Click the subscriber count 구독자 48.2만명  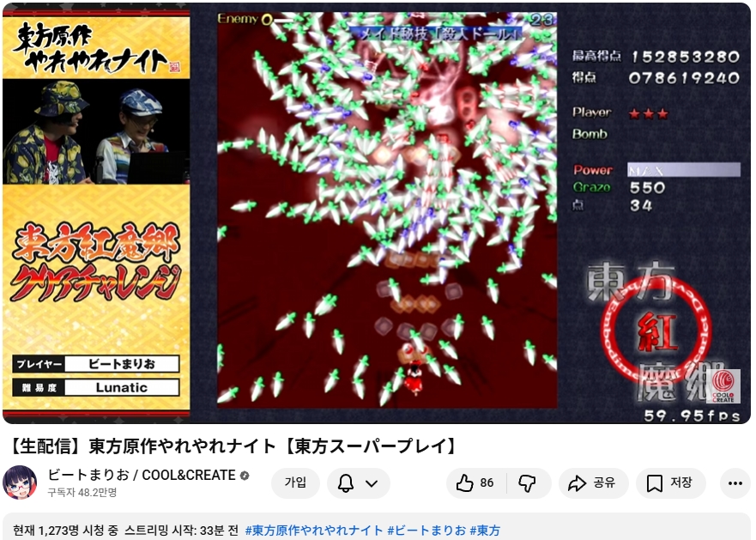click(x=82, y=492)
